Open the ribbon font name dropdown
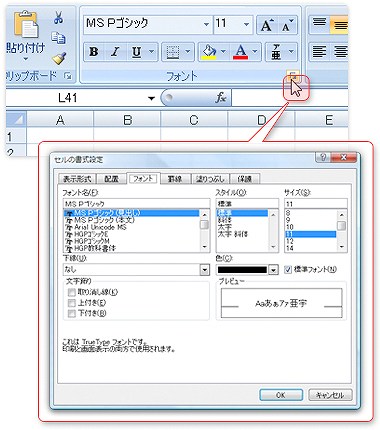The image size is (380, 430). pyautogui.click(x=206, y=24)
